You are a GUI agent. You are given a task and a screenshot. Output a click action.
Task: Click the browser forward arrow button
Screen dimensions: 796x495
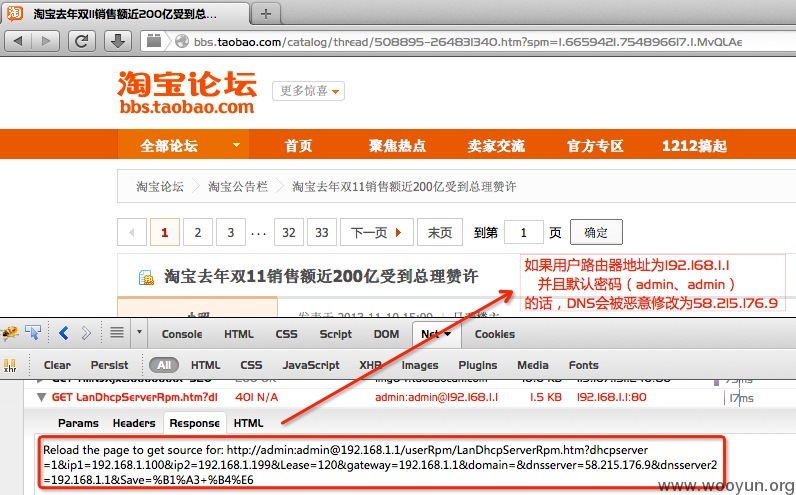(x=46, y=41)
